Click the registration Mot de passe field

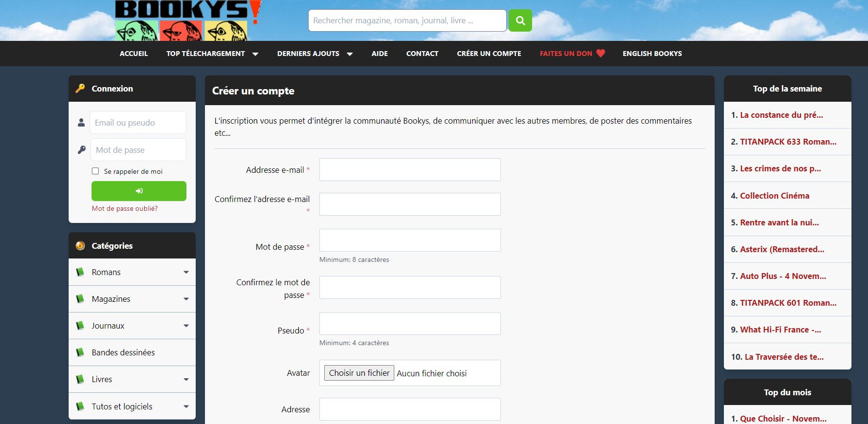point(410,240)
